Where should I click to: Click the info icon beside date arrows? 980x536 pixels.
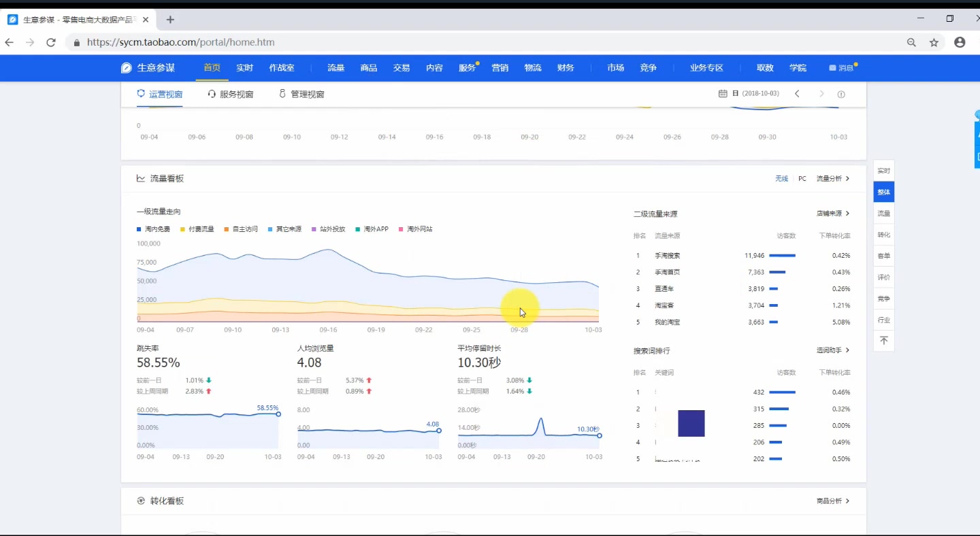point(841,94)
